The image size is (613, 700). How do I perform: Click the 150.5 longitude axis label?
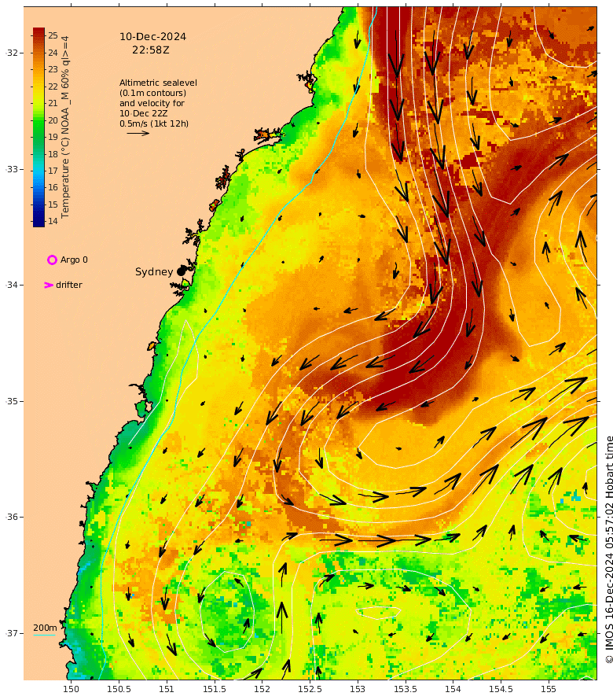[x=119, y=689]
